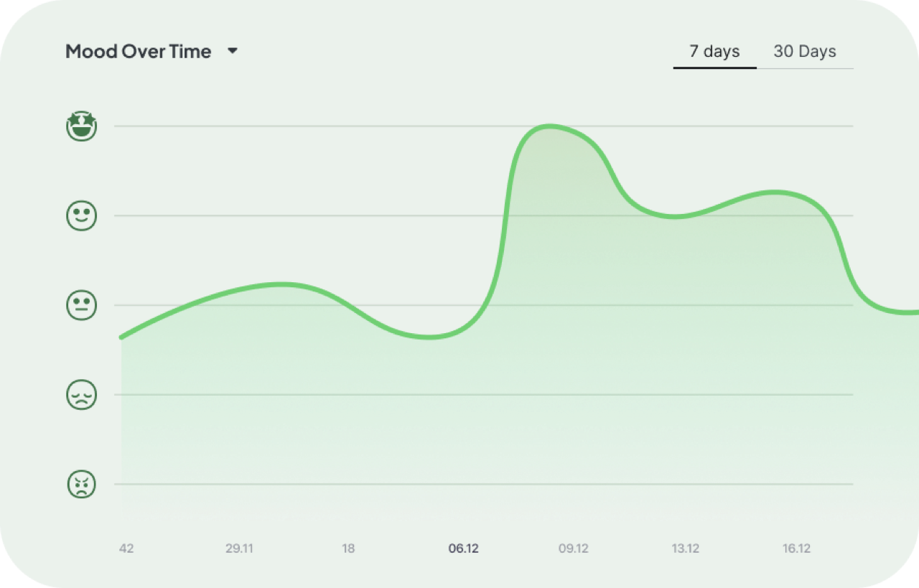The height and width of the screenshot is (588, 919).
Task: Open the Mood Over Time dropdown arrow
Action: (232, 52)
